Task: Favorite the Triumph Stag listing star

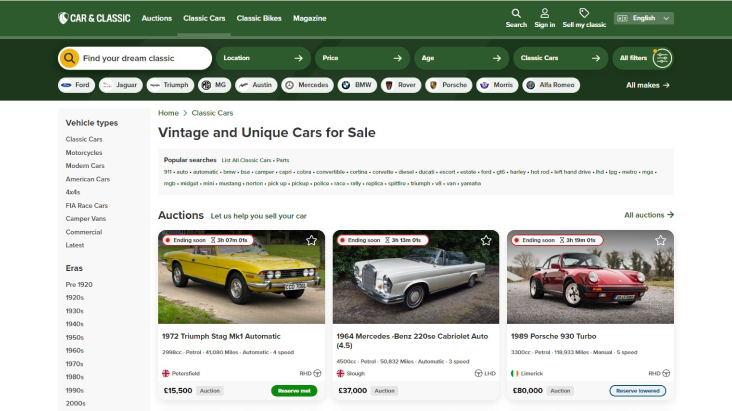Action: click(311, 241)
